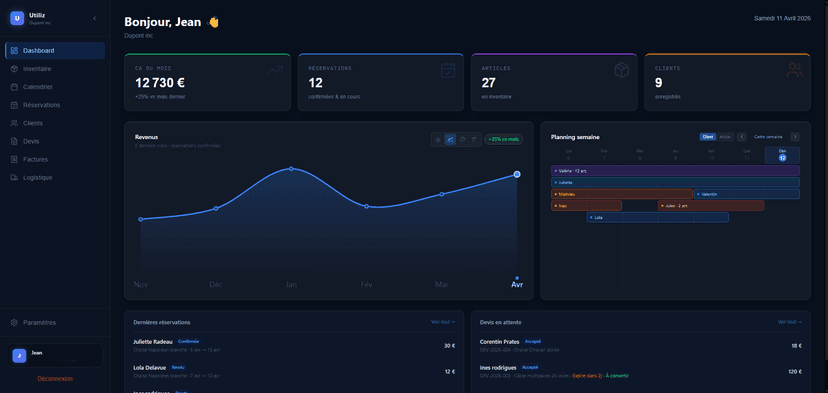Click the +25% ce mois badge
The width and height of the screenshot is (828, 393).
tap(504, 139)
